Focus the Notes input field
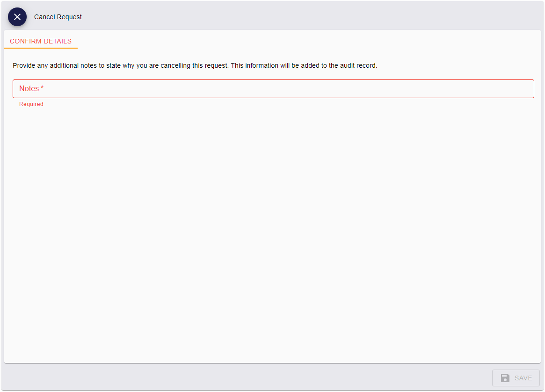This screenshot has height=392, width=545. click(273, 89)
